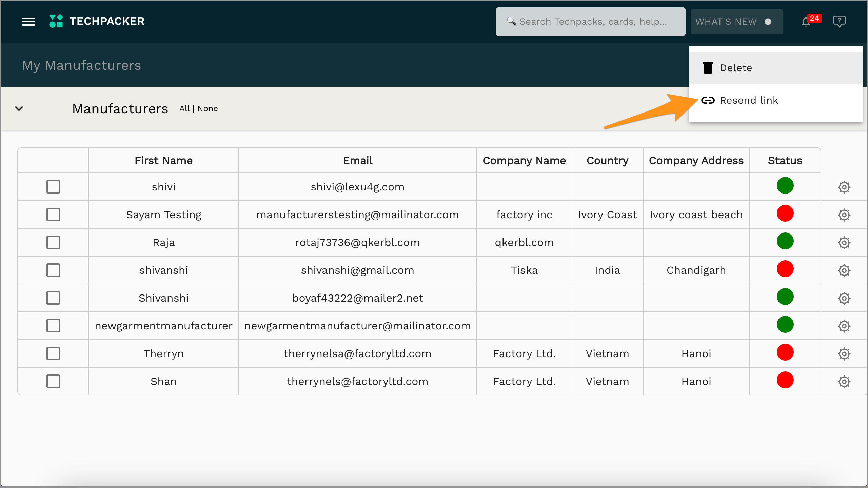Check the boyaf43222@mailer2.net row checkbox
This screenshot has width=868, height=488.
[53, 298]
